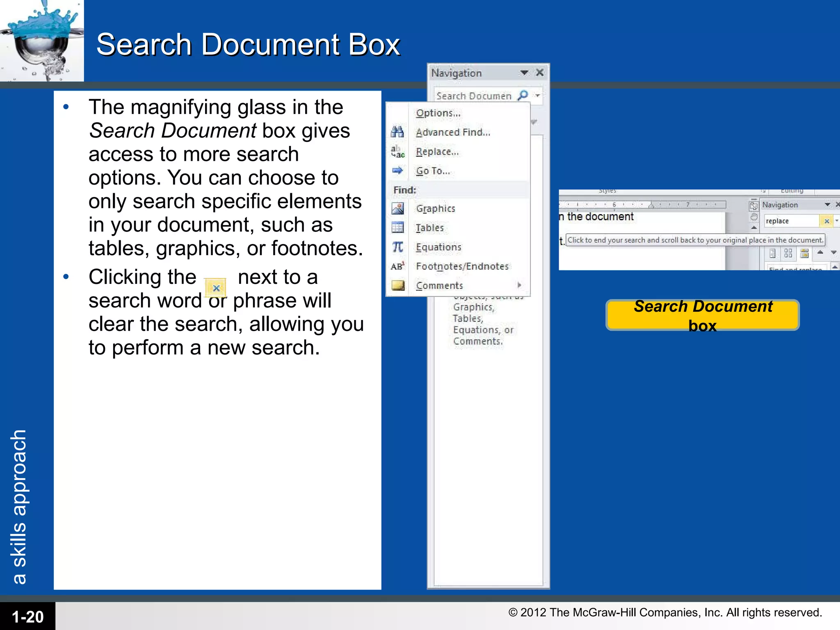Switch to Browse search results tab
This screenshot has height=630, width=840.
[804, 253]
